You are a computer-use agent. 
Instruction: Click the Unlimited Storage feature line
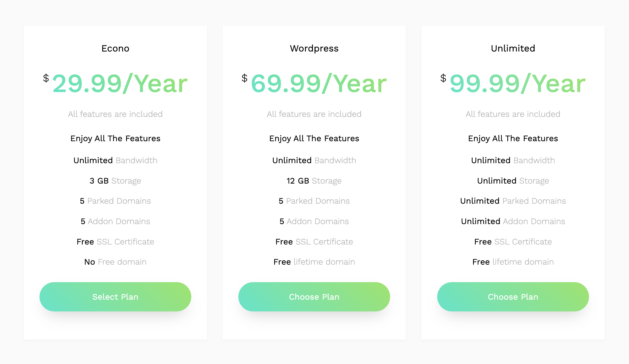[513, 181]
